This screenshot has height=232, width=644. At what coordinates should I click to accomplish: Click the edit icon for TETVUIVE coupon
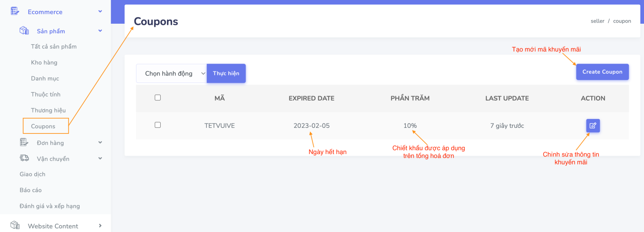pyautogui.click(x=592, y=125)
